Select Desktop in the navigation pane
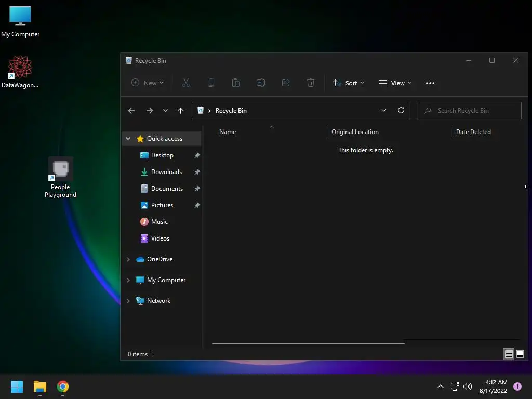 pos(162,155)
